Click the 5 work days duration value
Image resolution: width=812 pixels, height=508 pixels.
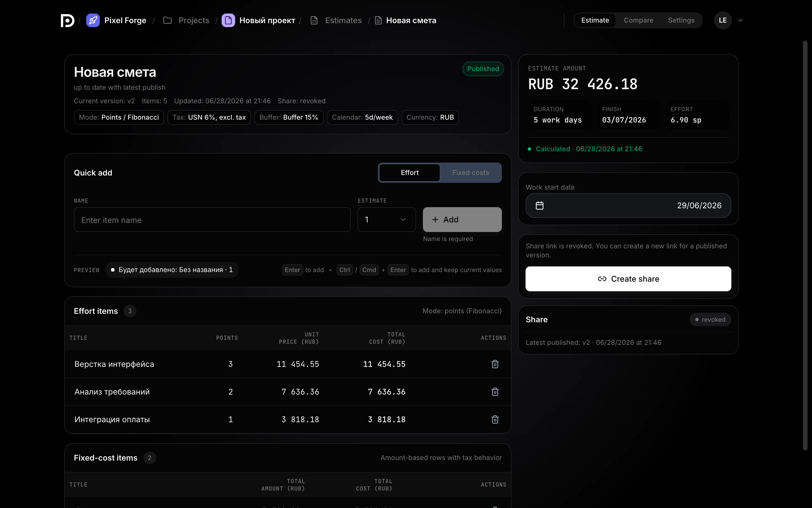pyautogui.click(x=558, y=120)
